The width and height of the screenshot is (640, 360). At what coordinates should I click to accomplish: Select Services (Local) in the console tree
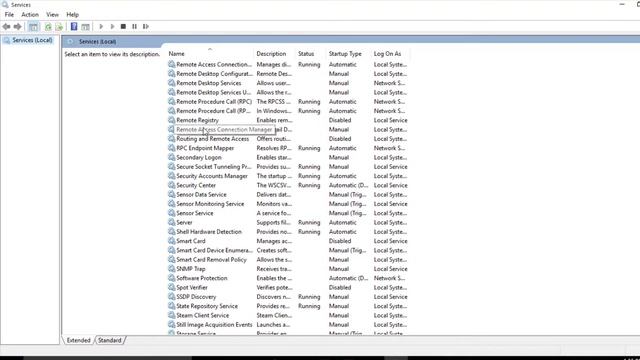[x=32, y=40]
